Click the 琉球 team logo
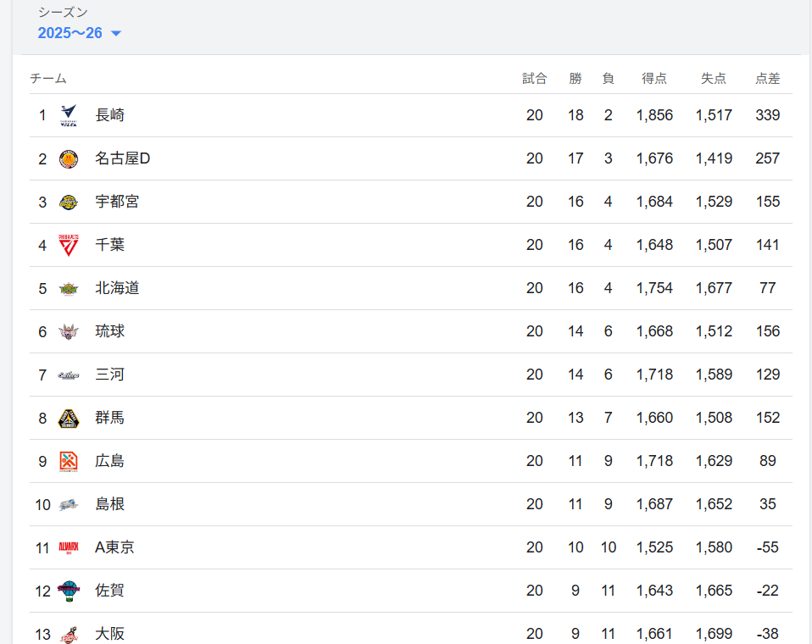 pos(69,331)
